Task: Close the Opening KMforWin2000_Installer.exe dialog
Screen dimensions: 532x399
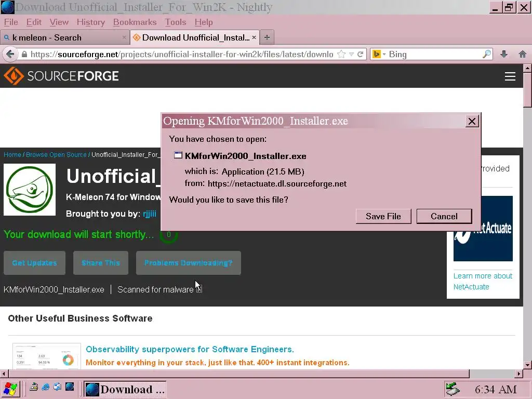Action: tap(472, 121)
